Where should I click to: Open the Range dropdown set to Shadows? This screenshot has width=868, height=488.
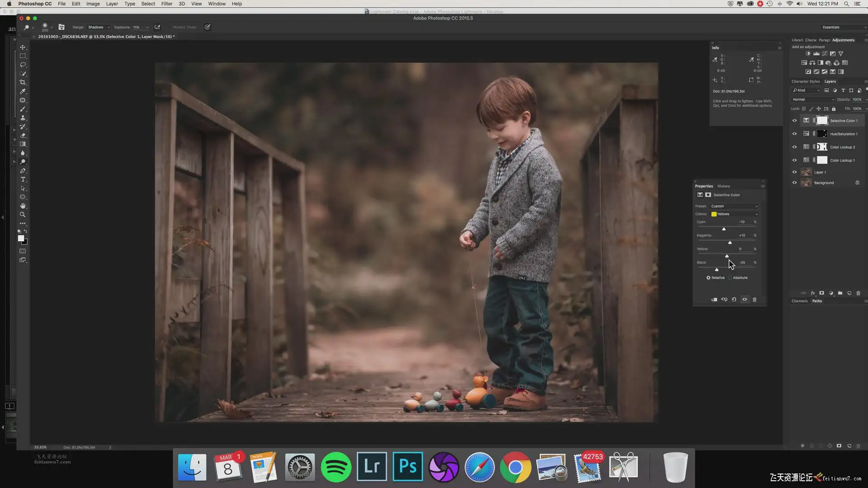tap(99, 27)
